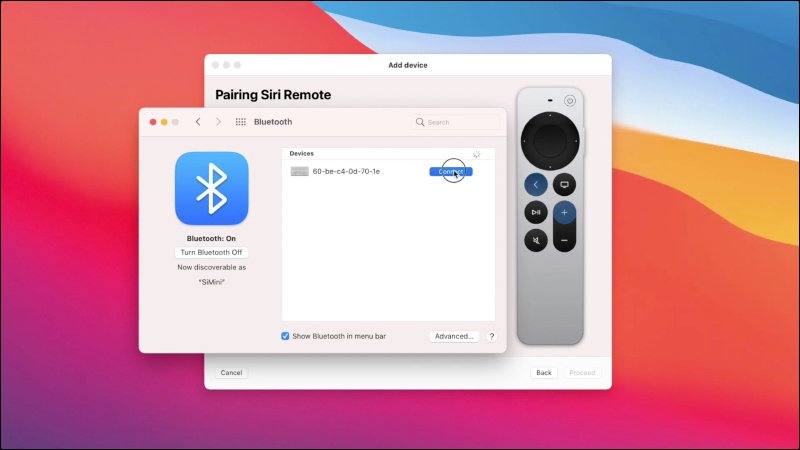Screen dimensions: 800x450
Task: Toggle Show Bluetooth in menu bar checkbox
Action: (x=285, y=336)
